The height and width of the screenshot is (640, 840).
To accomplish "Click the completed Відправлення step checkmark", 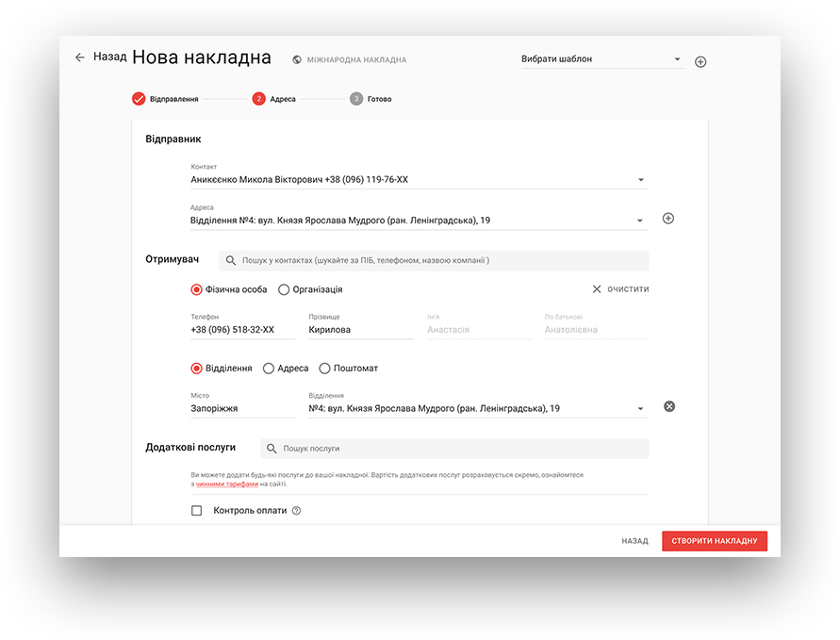I will click(x=139, y=99).
